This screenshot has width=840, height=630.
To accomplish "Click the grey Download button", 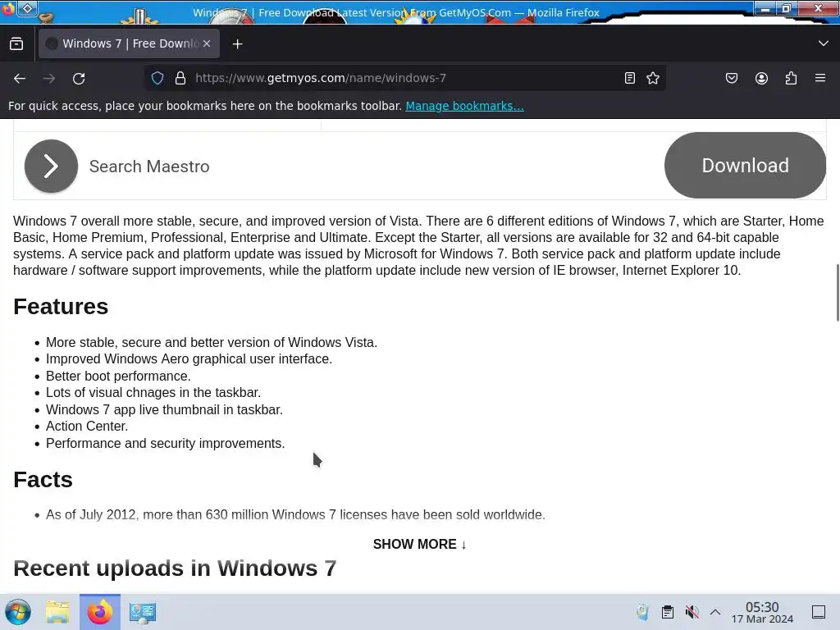I will pos(745,166).
